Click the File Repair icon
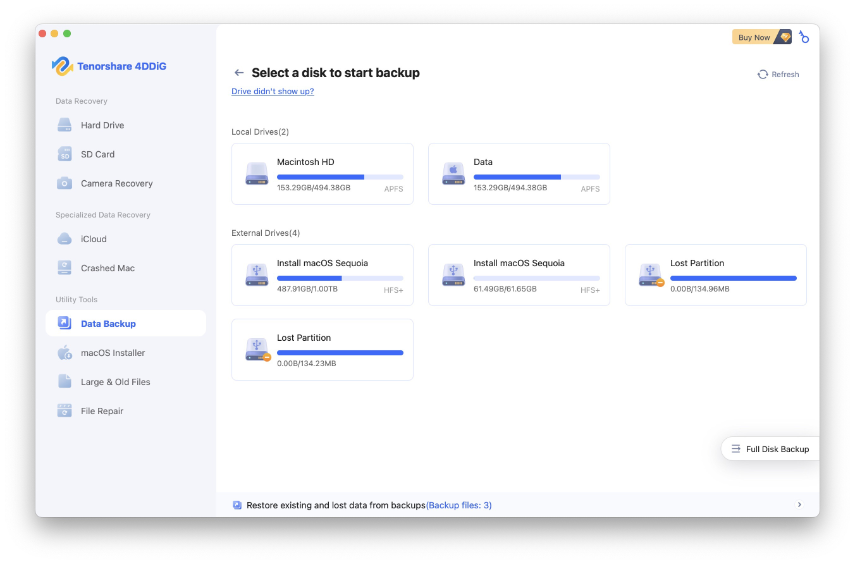The height and width of the screenshot is (564, 855). click(64, 411)
